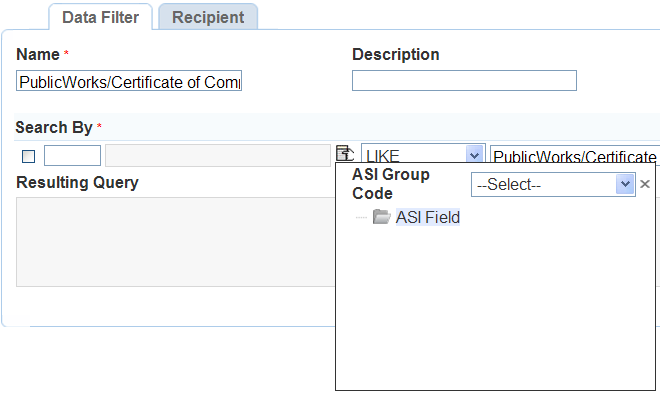This screenshot has width=660, height=395.
Task: Tick the Search By row checkbox
Action: 29,156
